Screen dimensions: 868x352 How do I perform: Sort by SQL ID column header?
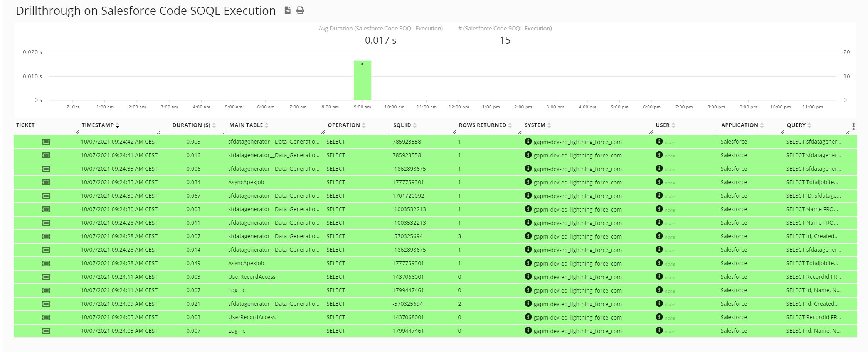point(402,125)
